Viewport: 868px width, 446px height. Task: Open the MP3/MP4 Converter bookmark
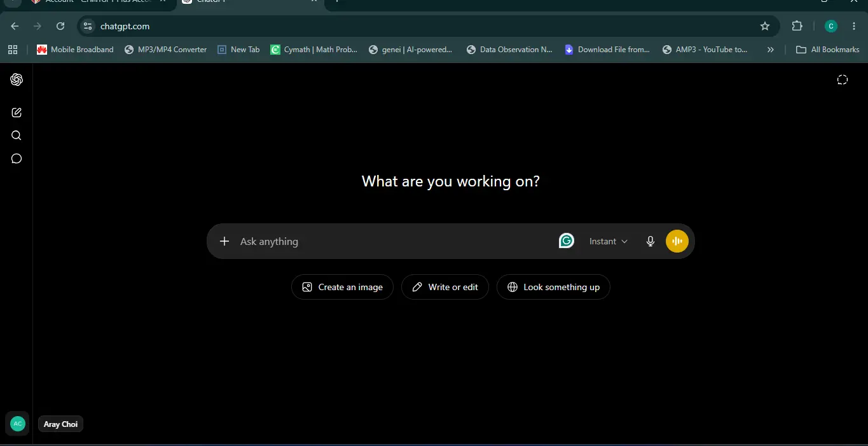point(165,49)
